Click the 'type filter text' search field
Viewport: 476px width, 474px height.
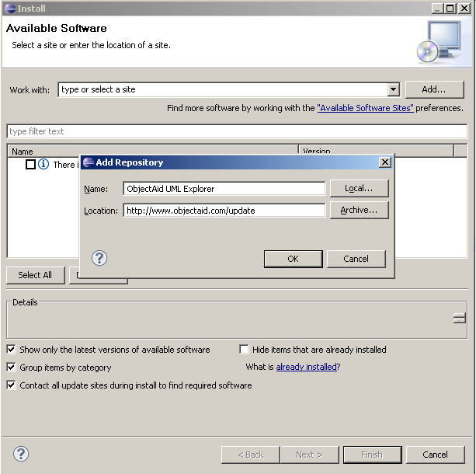coord(237,131)
